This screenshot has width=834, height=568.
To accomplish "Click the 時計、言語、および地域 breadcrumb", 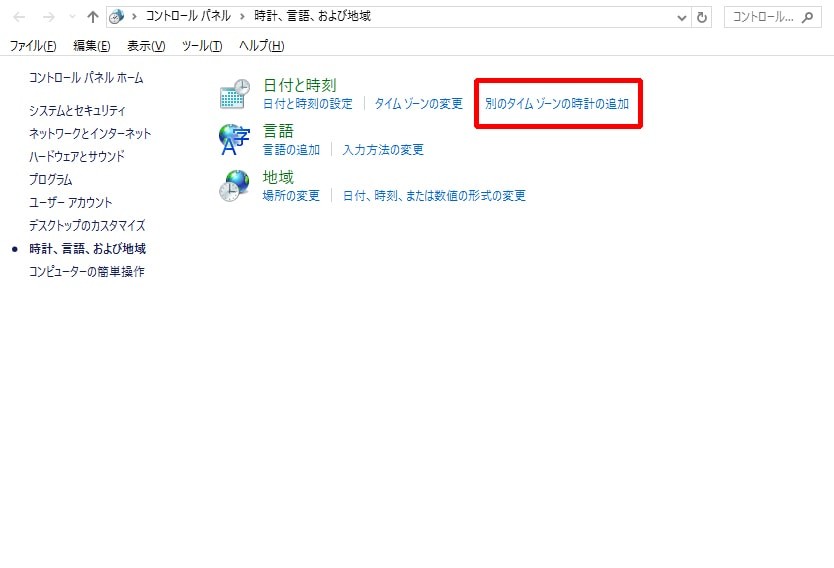I will tap(313, 16).
